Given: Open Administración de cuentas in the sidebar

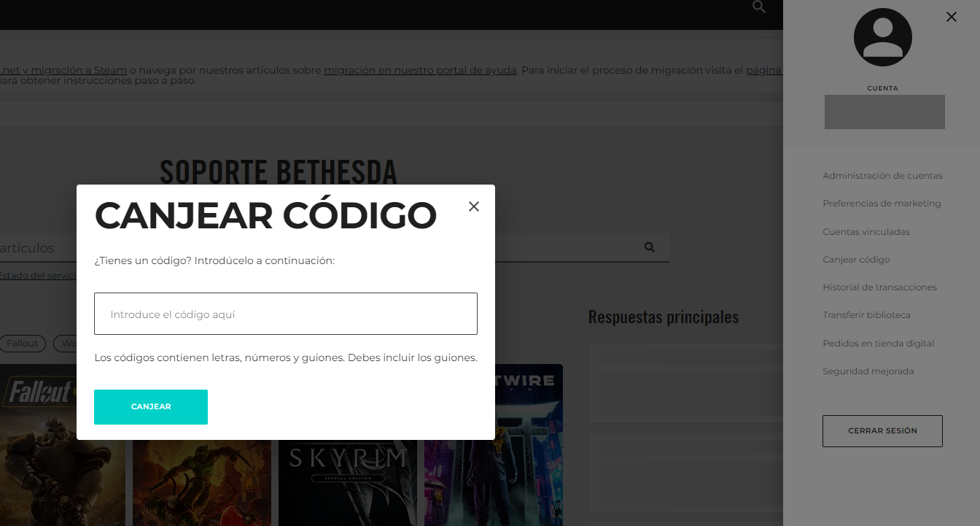Looking at the screenshot, I should pyautogui.click(x=883, y=175).
